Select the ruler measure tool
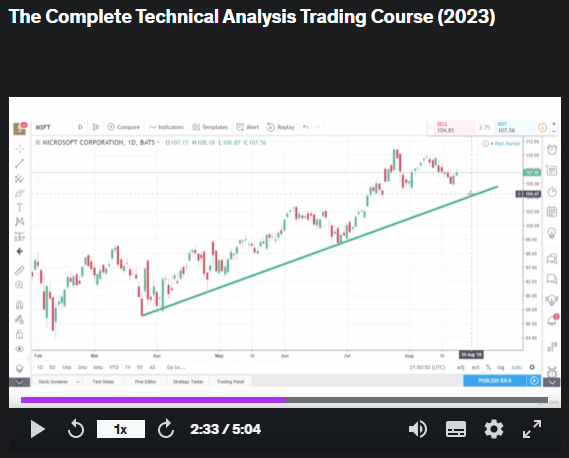Viewport: 569px width, 458px height. [20, 270]
